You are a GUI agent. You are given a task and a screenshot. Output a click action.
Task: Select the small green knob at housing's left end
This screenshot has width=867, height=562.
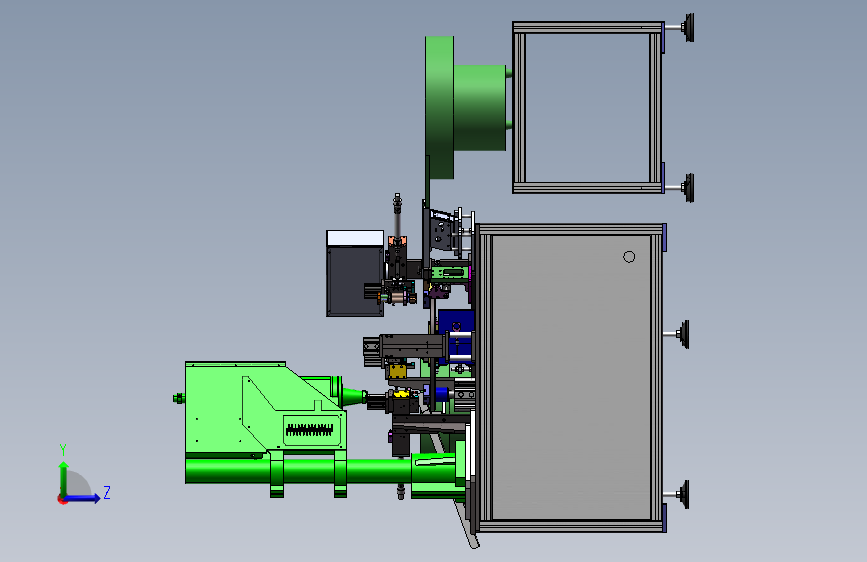(179, 398)
